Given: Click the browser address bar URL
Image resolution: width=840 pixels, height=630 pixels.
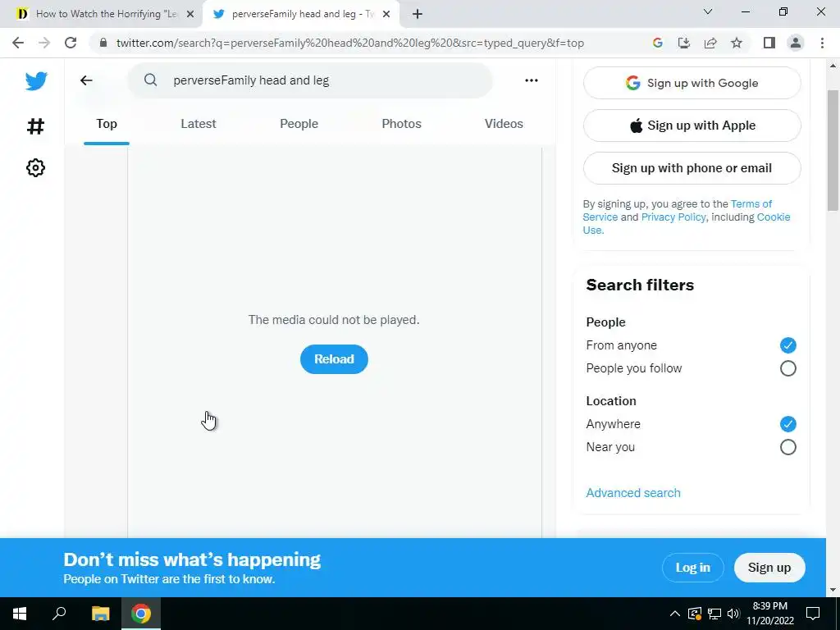Looking at the screenshot, I should coord(350,43).
